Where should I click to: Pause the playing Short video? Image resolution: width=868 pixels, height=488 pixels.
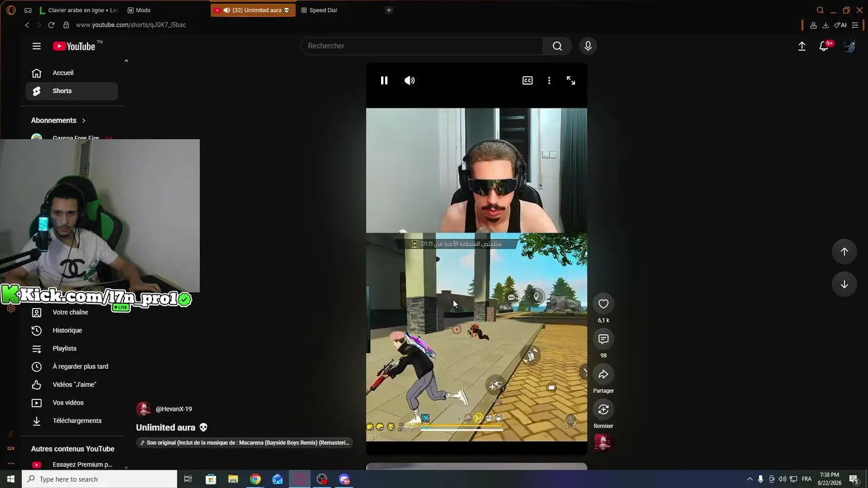tap(384, 81)
